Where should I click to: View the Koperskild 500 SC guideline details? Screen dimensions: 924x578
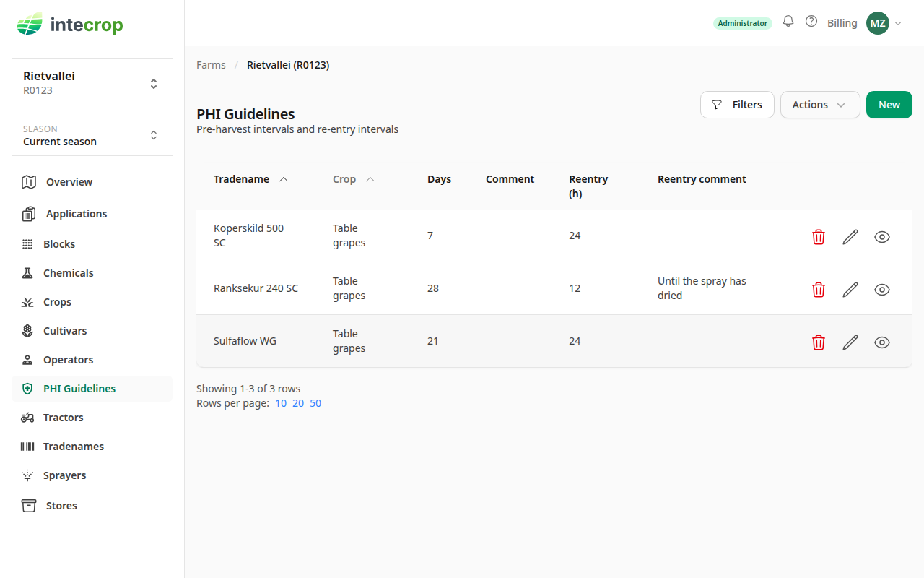[882, 237]
